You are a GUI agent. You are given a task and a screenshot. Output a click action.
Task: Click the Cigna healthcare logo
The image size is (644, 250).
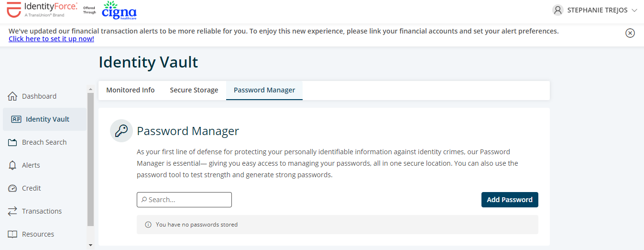119,10
